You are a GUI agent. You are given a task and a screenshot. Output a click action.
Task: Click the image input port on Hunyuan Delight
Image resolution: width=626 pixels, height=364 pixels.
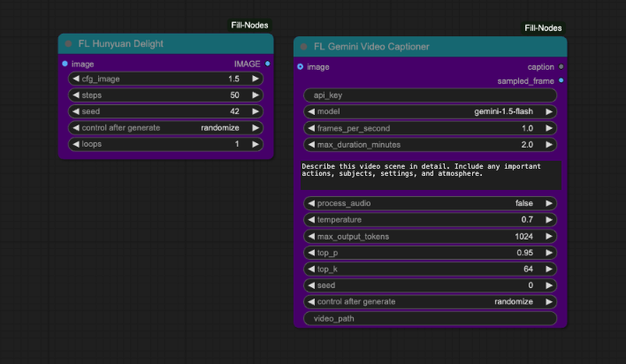coord(65,64)
